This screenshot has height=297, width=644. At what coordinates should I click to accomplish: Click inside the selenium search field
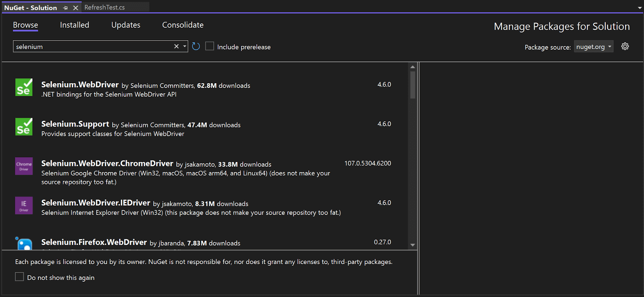tap(93, 47)
